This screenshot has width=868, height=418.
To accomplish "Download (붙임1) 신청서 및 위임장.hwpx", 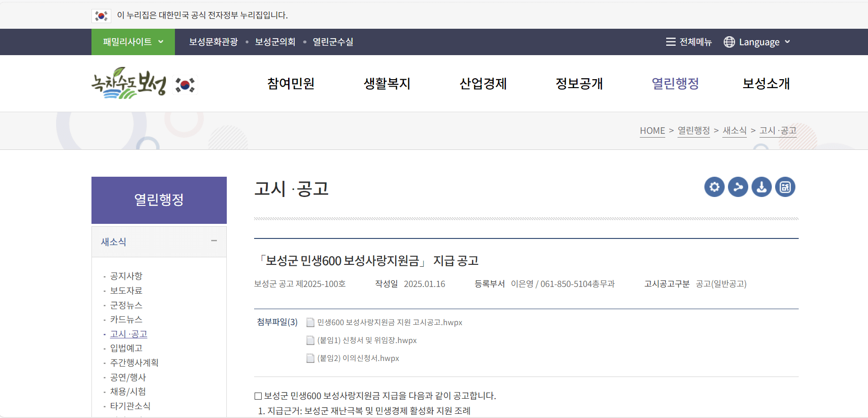I will [x=367, y=340].
